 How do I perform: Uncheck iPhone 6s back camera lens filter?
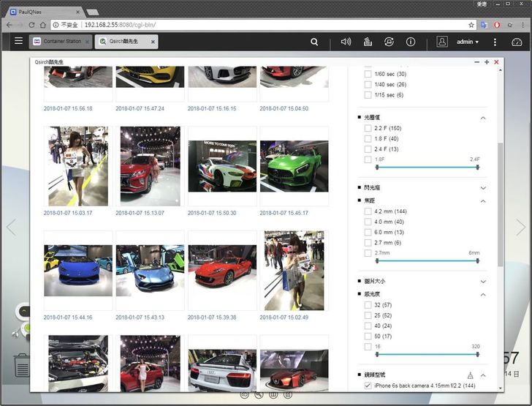click(368, 386)
